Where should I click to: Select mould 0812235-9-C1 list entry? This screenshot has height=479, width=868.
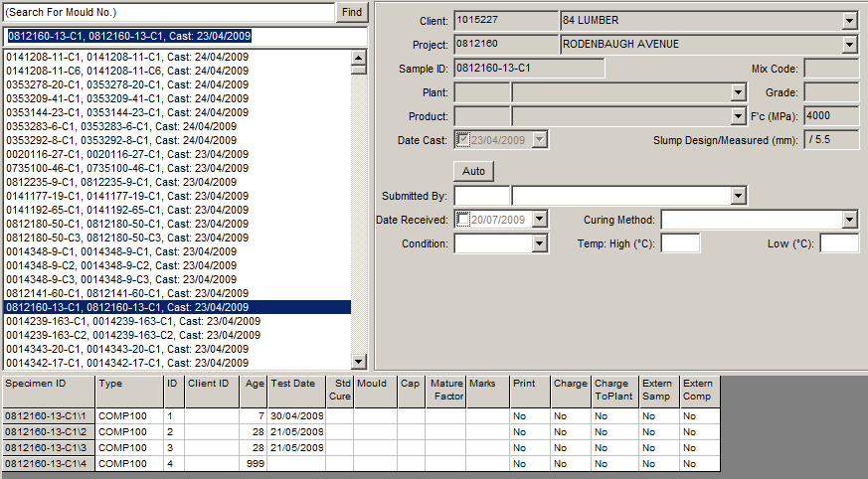coord(121,182)
